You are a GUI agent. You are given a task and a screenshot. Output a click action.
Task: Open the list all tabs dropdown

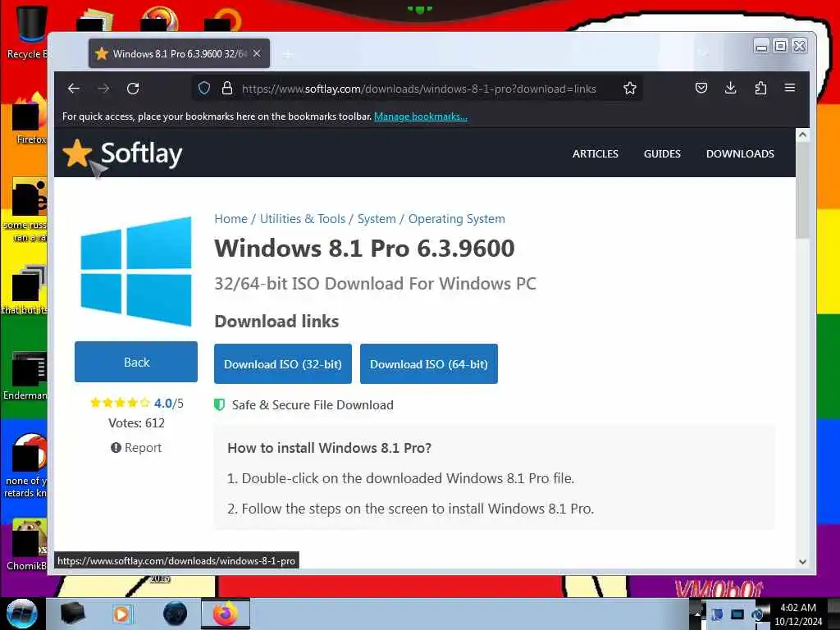click(x=703, y=53)
